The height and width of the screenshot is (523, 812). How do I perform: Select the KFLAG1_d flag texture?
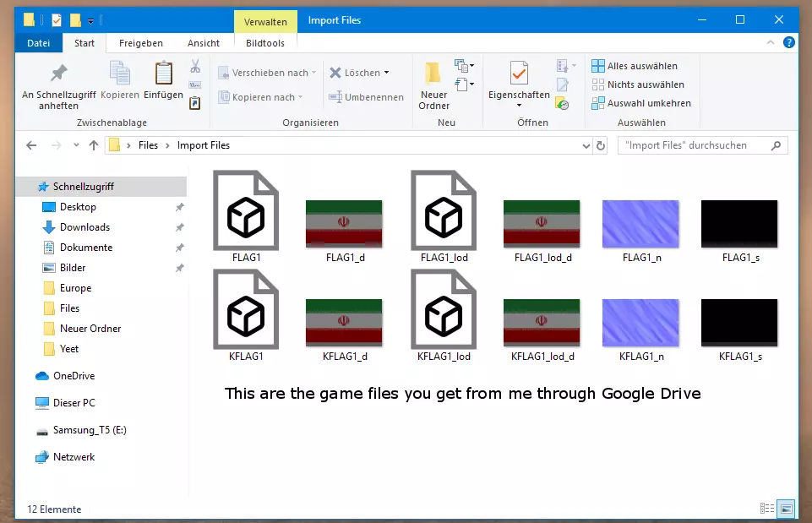pyautogui.click(x=345, y=330)
